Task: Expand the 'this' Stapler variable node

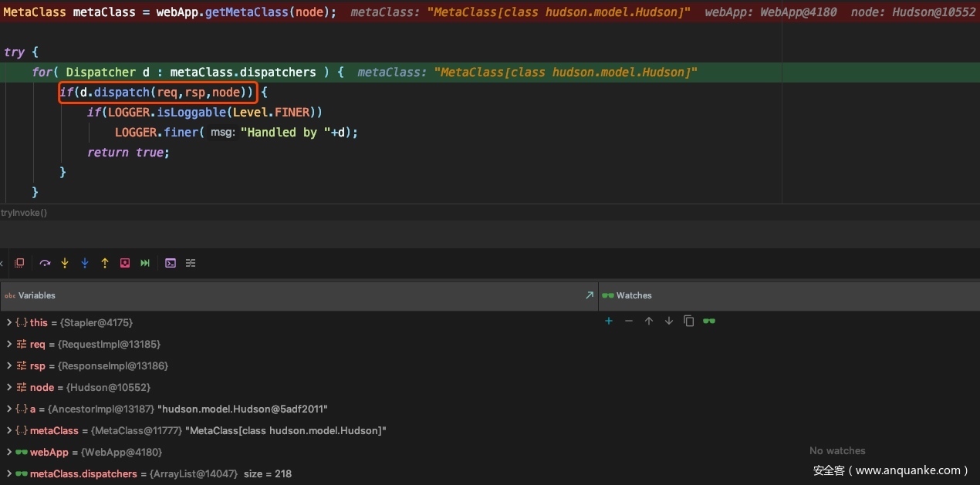Action: tap(9, 323)
